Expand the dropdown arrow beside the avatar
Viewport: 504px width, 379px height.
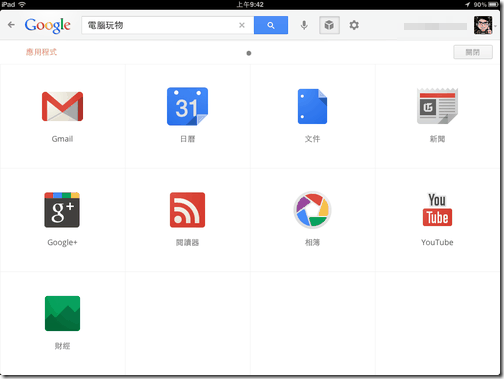point(496,26)
